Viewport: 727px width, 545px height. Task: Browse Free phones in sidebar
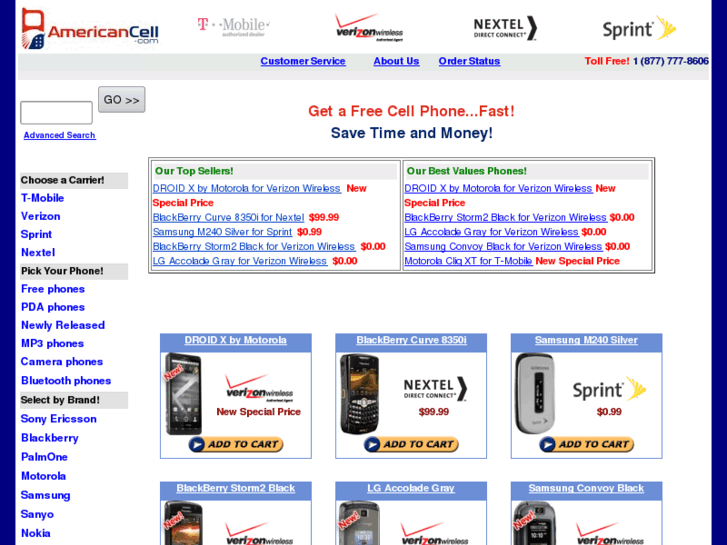53,289
